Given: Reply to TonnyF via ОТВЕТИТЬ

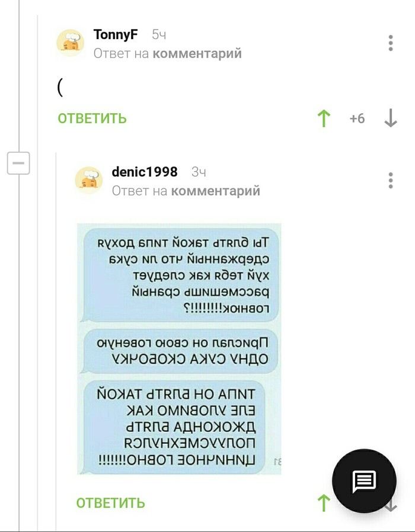Looking at the screenshot, I should point(92,118).
